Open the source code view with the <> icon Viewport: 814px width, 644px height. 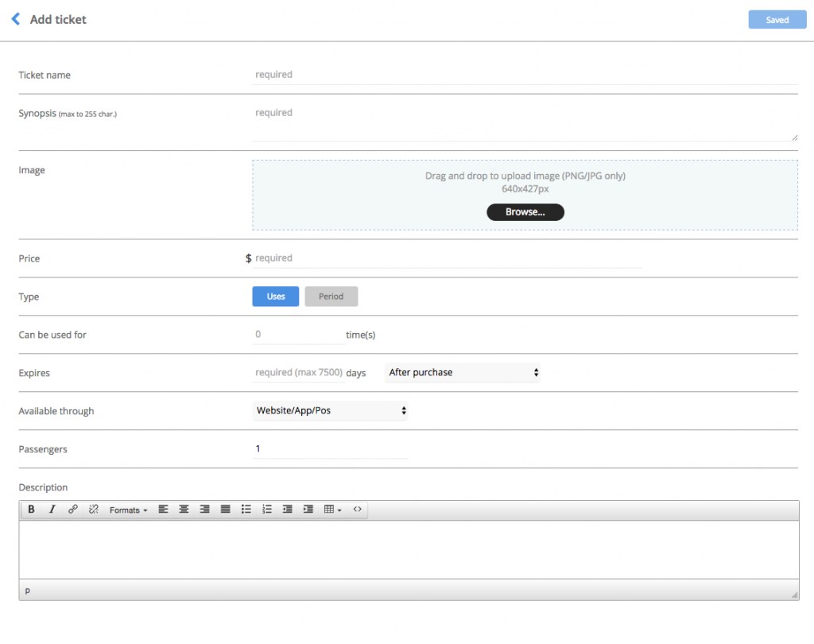point(357,509)
